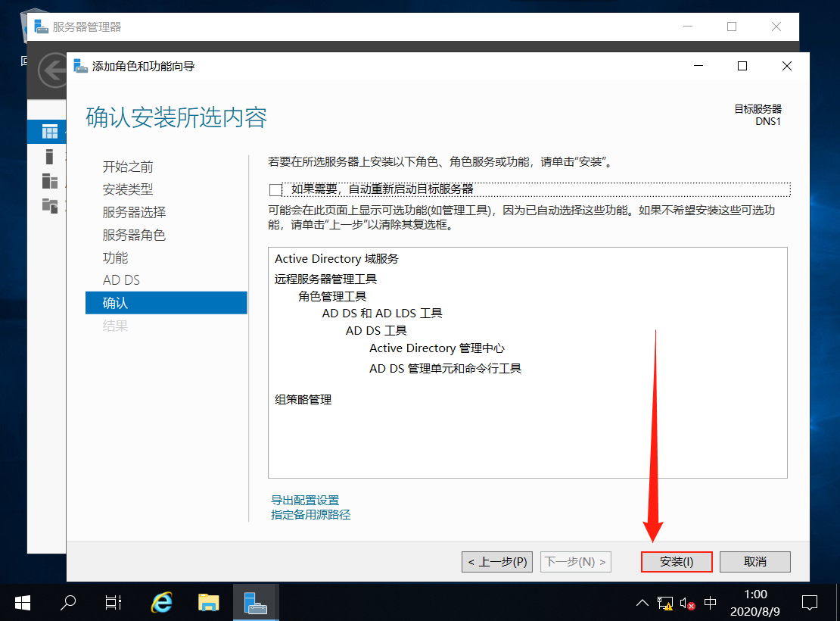
Task: Enable auto-restart target server checkbox
Action: pyautogui.click(x=276, y=189)
